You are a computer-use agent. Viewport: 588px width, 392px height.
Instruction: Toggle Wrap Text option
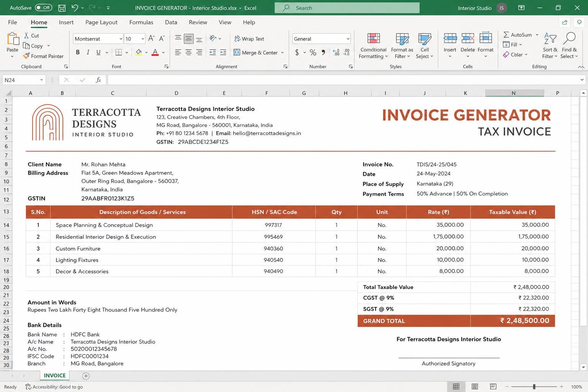(249, 39)
